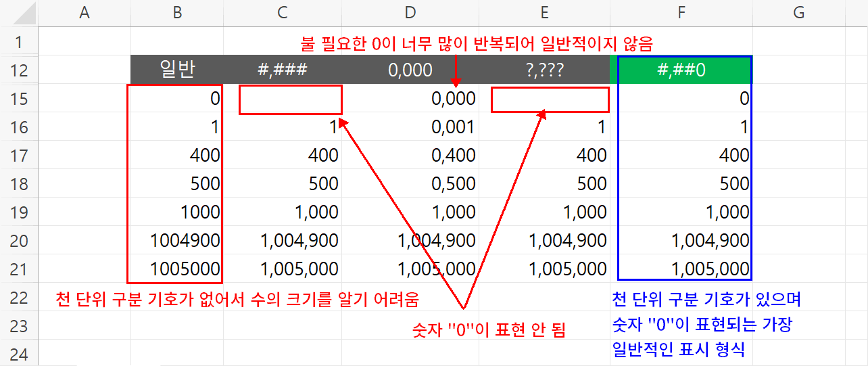Select cell F17 containing 400
Viewport: 868px width, 366px height.
tap(681, 155)
